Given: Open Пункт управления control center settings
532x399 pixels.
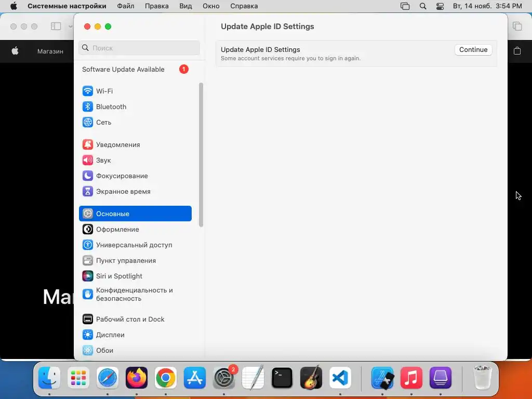Looking at the screenshot, I should (x=135, y=261).
